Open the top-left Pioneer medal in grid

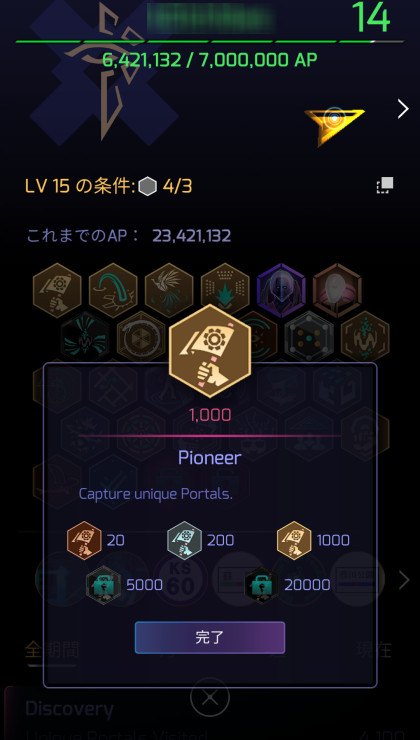click(57, 291)
